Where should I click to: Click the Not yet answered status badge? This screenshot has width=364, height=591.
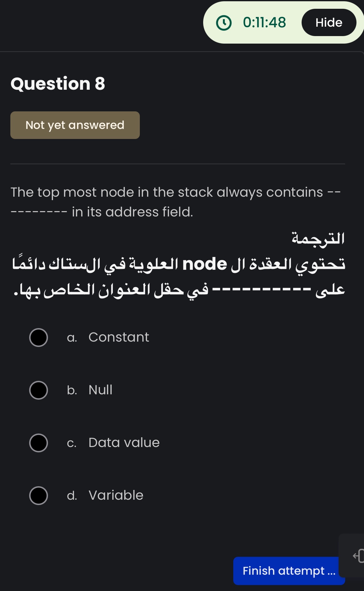tap(75, 125)
